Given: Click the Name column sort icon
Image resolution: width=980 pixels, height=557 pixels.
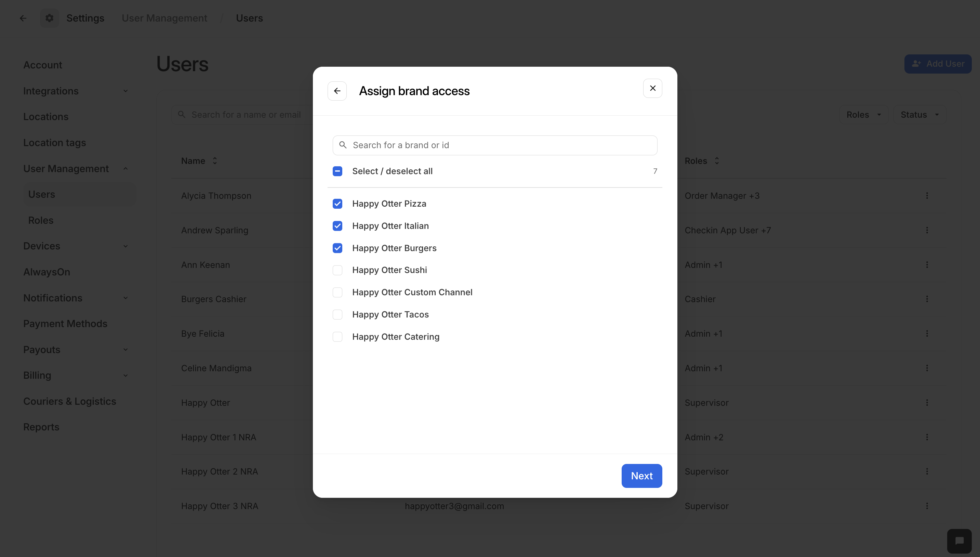Looking at the screenshot, I should pos(214,161).
